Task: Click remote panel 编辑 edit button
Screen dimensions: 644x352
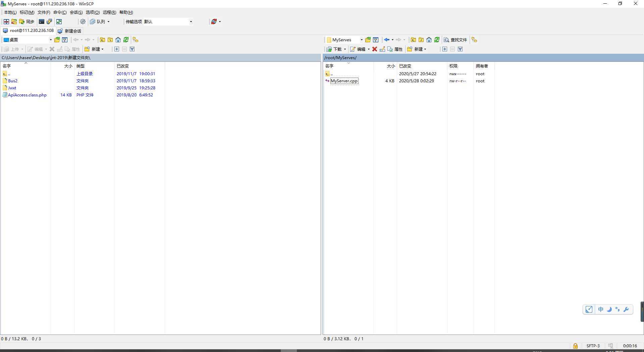Action: [358, 49]
